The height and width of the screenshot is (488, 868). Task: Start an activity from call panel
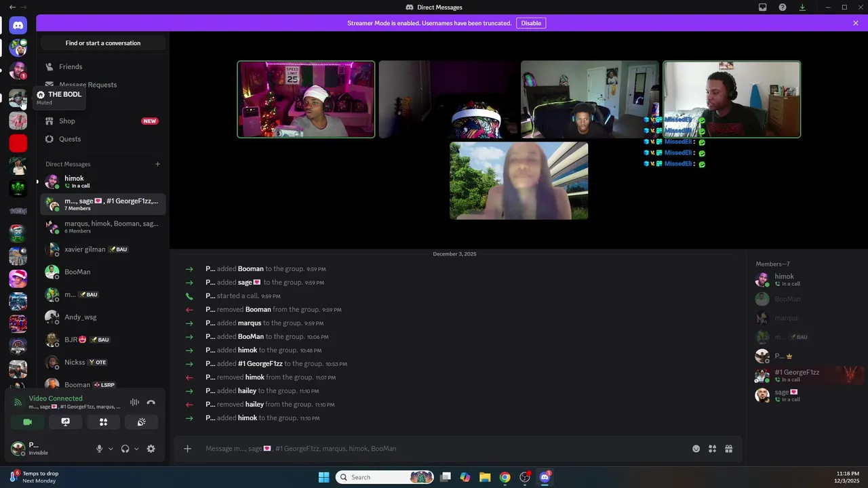(x=103, y=422)
